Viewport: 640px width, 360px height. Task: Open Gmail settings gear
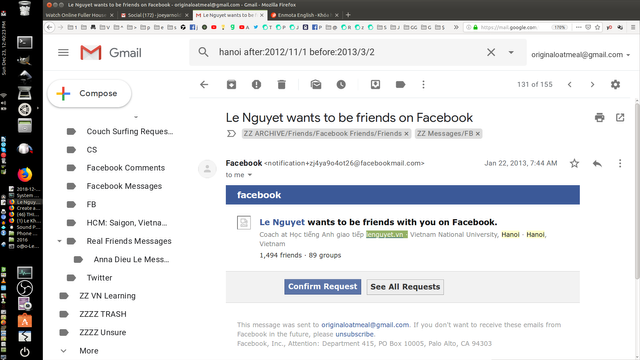coord(616,84)
